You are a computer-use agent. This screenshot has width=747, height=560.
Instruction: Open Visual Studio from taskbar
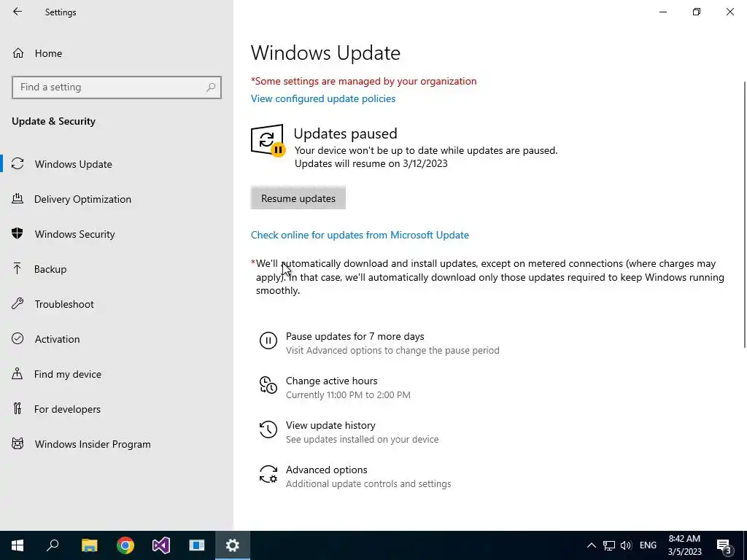pyautogui.click(x=161, y=545)
